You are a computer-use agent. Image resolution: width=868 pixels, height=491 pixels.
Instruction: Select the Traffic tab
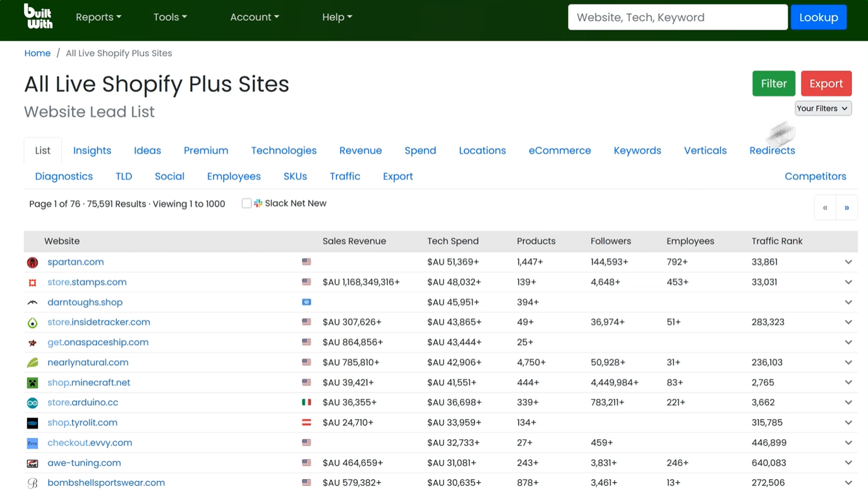tap(345, 176)
